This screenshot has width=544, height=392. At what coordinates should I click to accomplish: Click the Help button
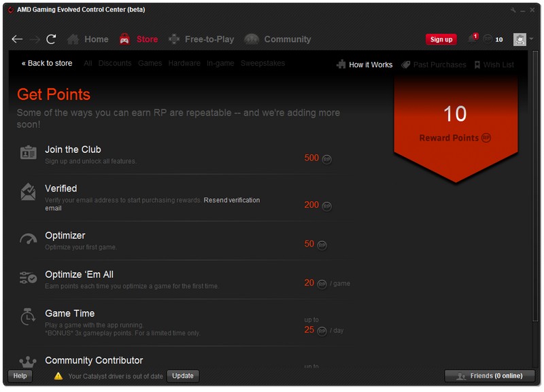(x=20, y=376)
